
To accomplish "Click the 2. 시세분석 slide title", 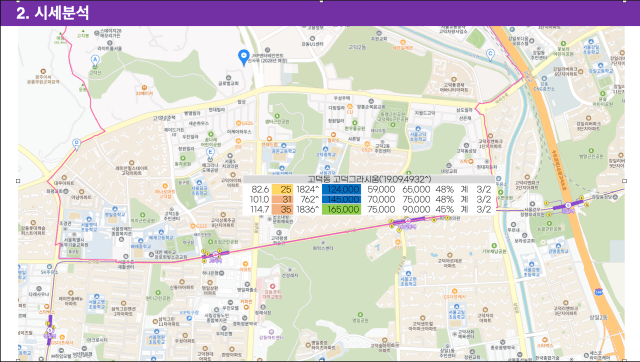I will (53, 13).
